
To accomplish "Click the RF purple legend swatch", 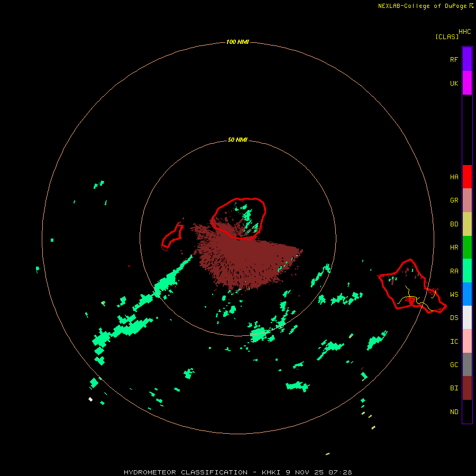I will coord(467,59).
